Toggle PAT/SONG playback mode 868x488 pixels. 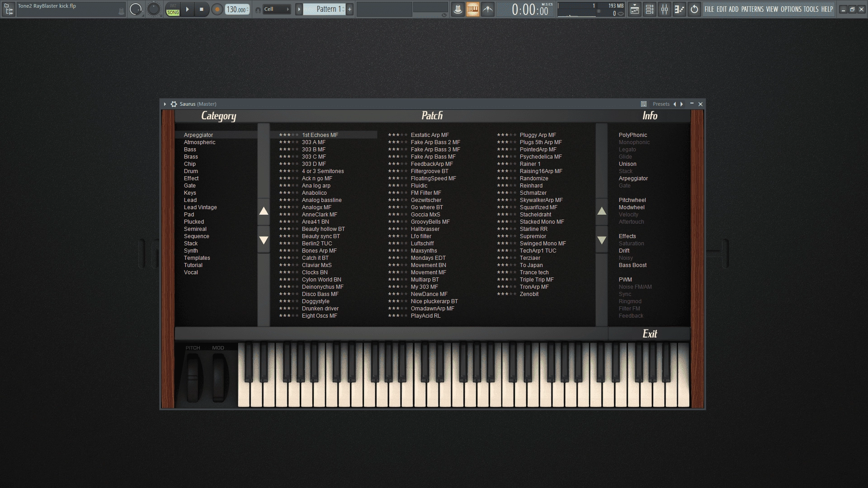[173, 9]
